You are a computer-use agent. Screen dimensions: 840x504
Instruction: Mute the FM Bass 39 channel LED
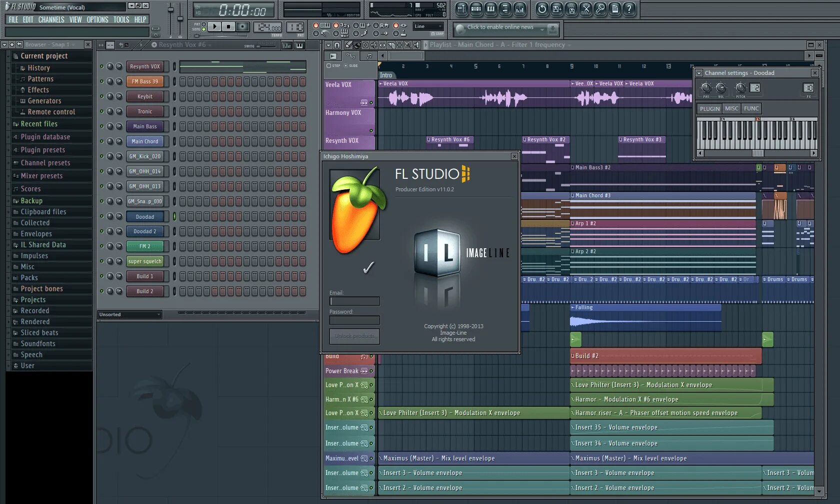101,81
